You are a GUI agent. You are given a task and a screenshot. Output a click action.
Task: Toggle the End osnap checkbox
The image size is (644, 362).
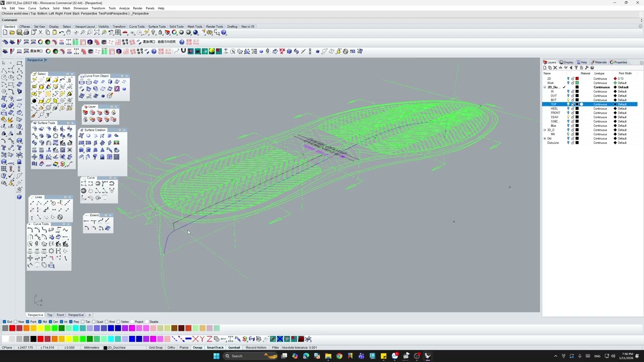tap(5, 322)
